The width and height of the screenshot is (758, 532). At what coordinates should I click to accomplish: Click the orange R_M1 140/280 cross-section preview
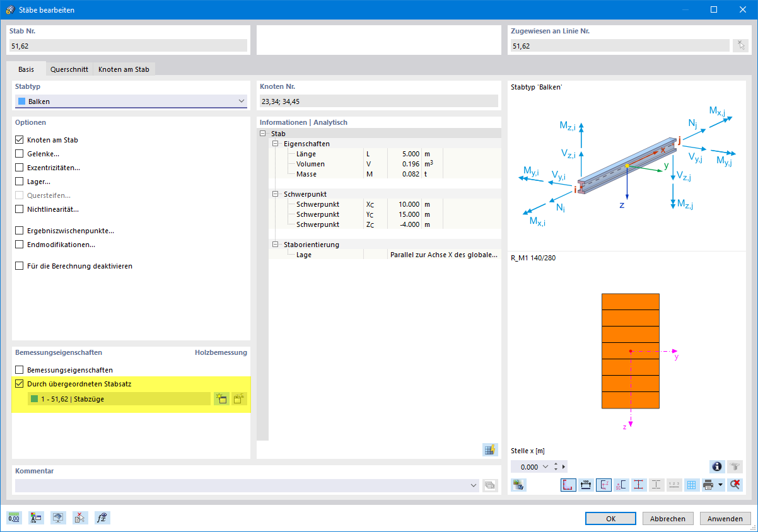click(631, 351)
